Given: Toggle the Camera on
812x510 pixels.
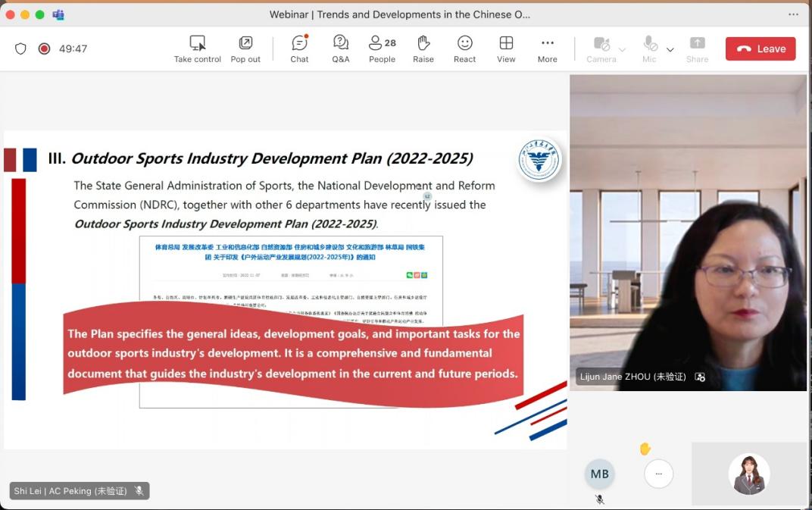Looking at the screenshot, I should pos(601,48).
